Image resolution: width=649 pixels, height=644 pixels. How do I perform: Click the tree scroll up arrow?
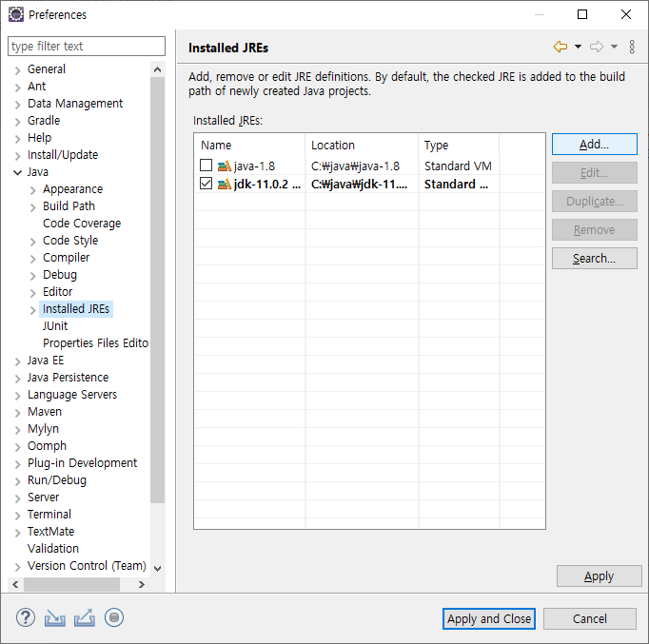tap(157, 69)
